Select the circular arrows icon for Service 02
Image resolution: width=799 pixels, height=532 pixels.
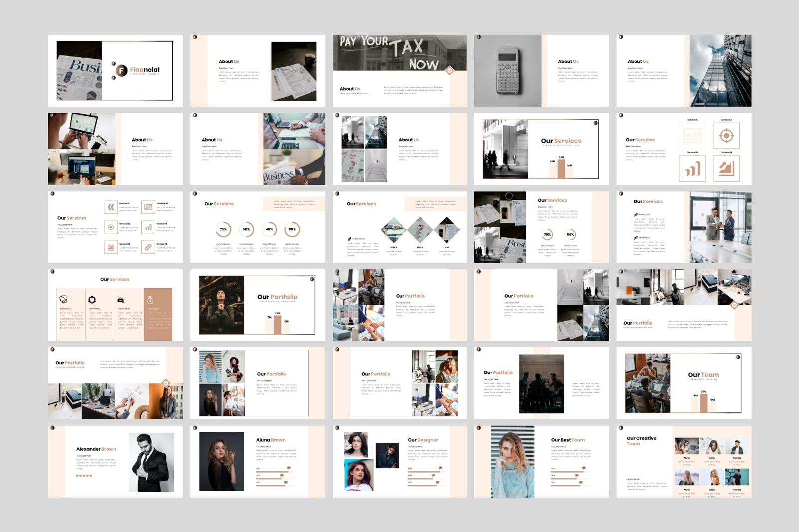coord(92,300)
